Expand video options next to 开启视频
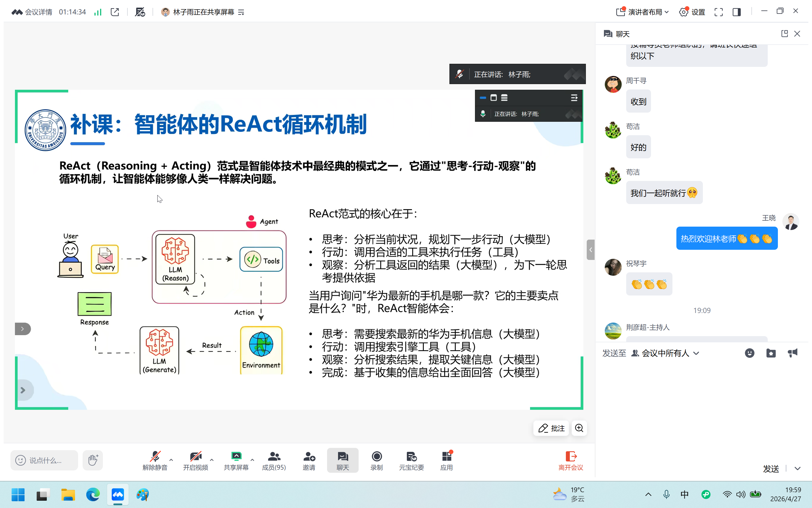This screenshot has width=812, height=508. (x=212, y=460)
